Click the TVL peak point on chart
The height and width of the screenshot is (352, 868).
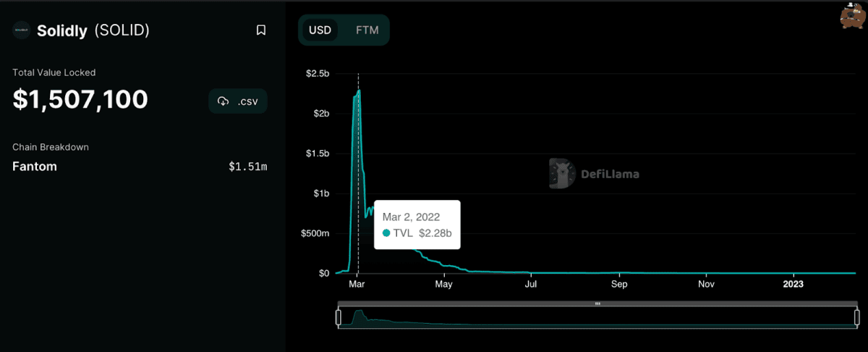pyautogui.click(x=359, y=91)
